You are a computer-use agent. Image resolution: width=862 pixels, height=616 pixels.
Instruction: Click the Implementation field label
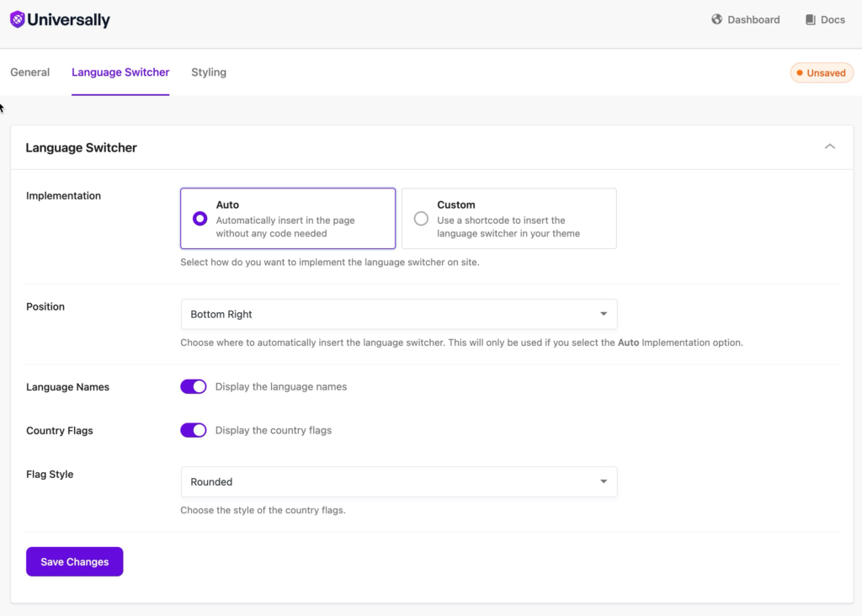click(63, 196)
